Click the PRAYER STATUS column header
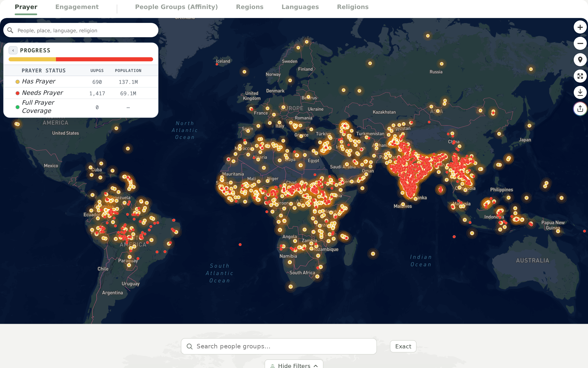Image resolution: width=588 pixels, height=368 pixels. [x=44, y=71]
